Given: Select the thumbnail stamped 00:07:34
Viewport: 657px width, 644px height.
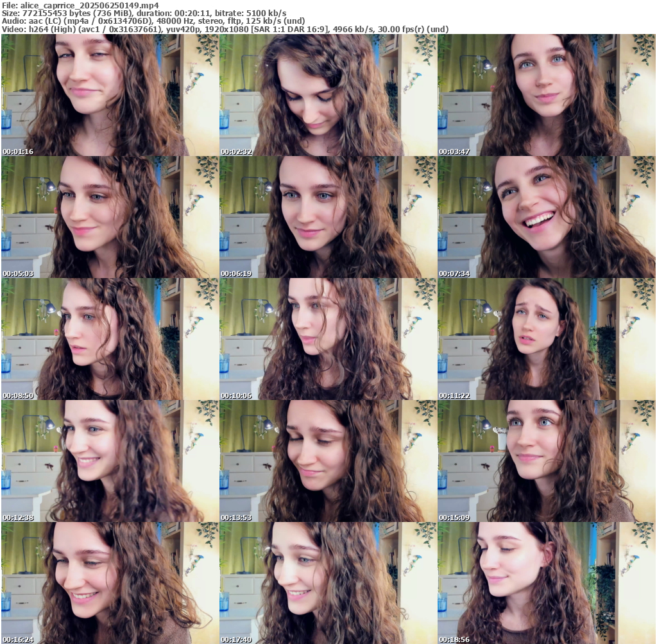Looking at the screenshot, I should [x=547, y=217].
